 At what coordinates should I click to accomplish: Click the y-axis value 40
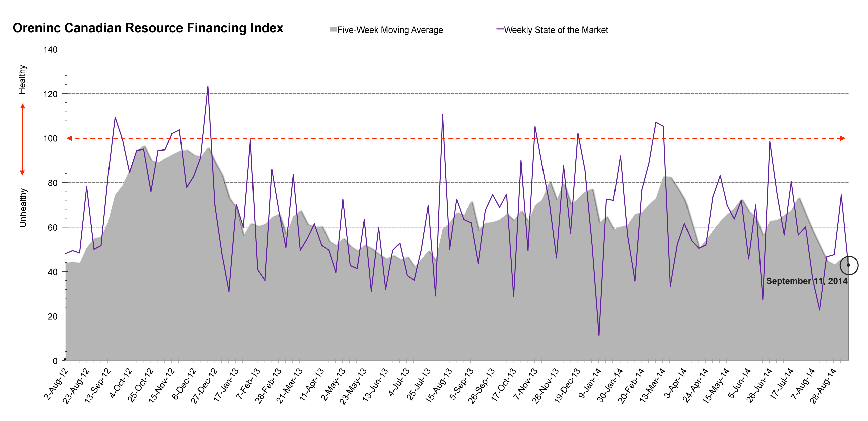click(x=53, y=272)
